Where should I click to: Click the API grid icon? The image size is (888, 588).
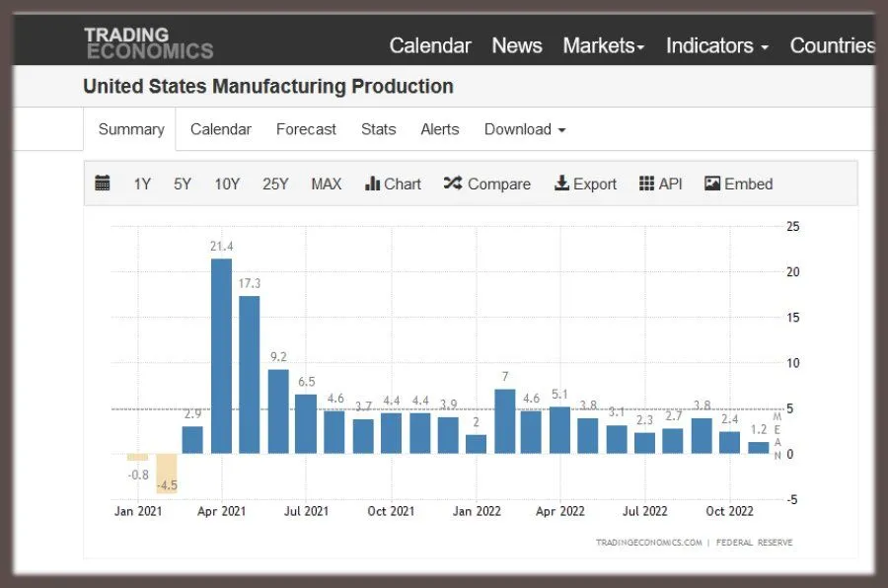point(647,184)
